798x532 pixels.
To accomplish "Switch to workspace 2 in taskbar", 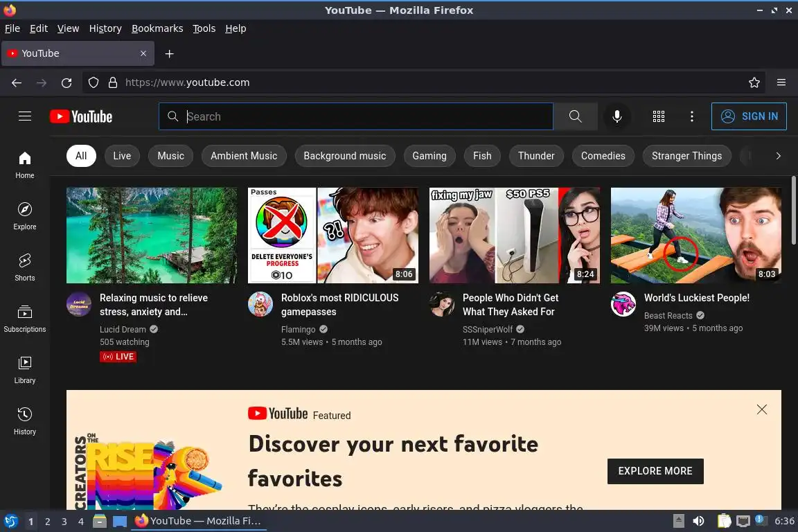I will (x=47, y=522).
